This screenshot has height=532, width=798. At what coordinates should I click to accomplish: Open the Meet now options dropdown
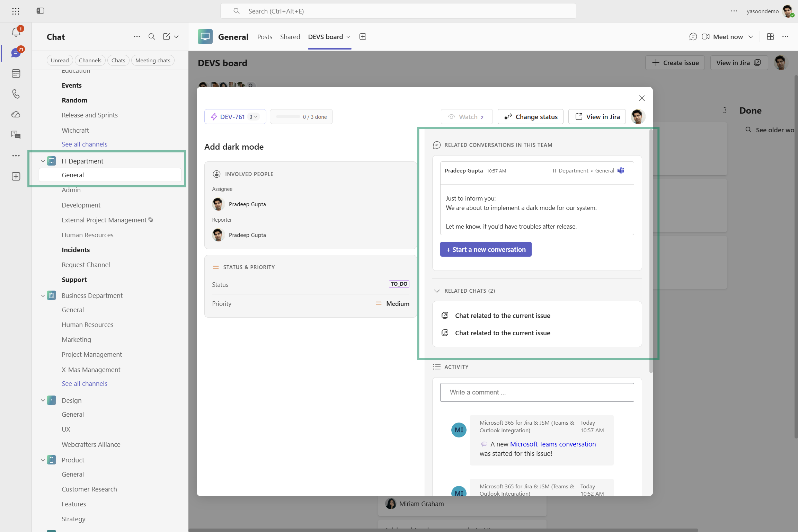[751, 37]
